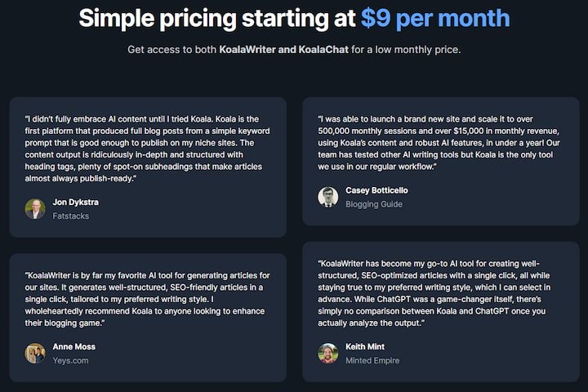This screenshot has width=588, height=392.
Task: Click Casey Botticello's avatar photo
Action: coord(328,197)
